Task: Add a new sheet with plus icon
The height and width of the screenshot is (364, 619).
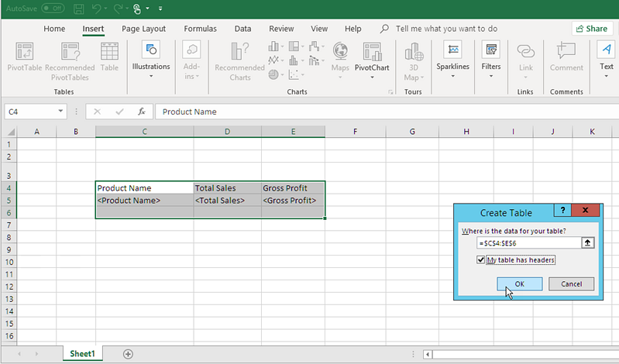Action: point(129,354)
